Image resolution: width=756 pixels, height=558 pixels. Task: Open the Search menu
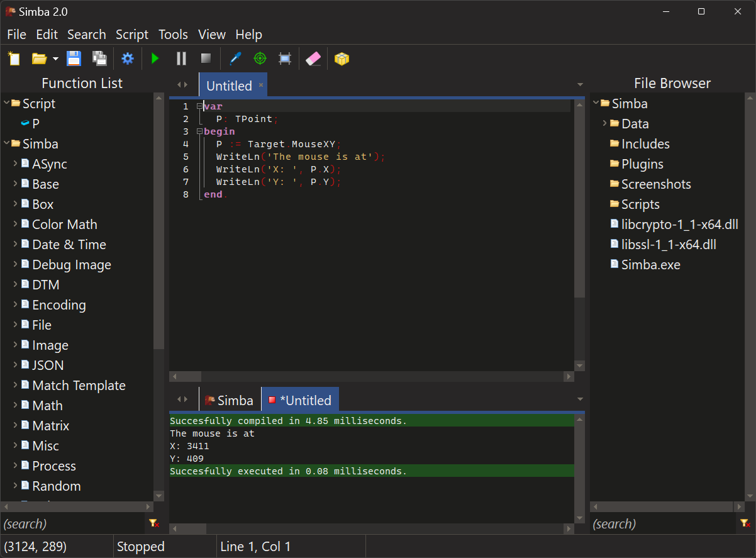click(x=87, y=35)
